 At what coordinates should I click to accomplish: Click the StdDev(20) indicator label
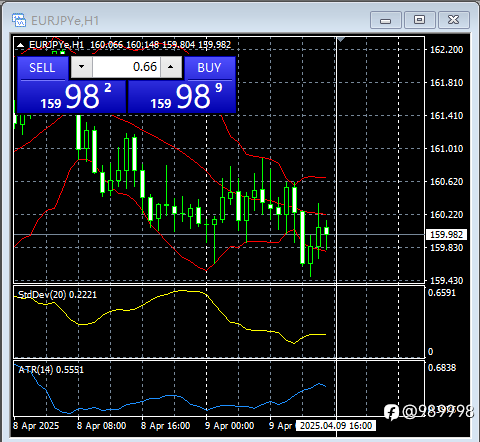pyautogui.click(x=57, y=295)
